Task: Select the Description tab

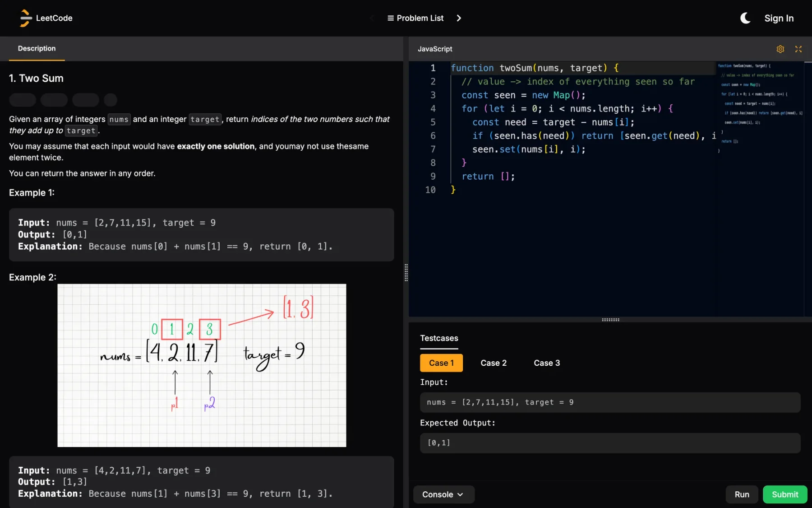Action: [x=37, y=48]
